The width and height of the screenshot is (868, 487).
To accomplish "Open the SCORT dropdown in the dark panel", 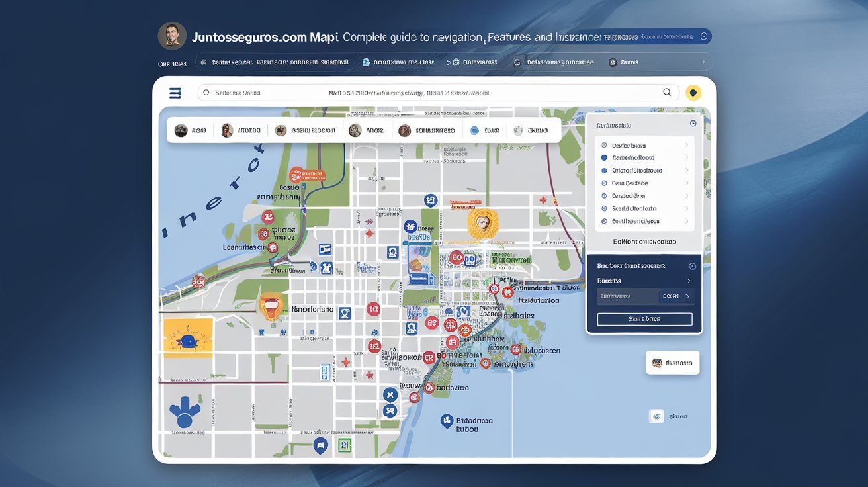I will tap(676, 296).
